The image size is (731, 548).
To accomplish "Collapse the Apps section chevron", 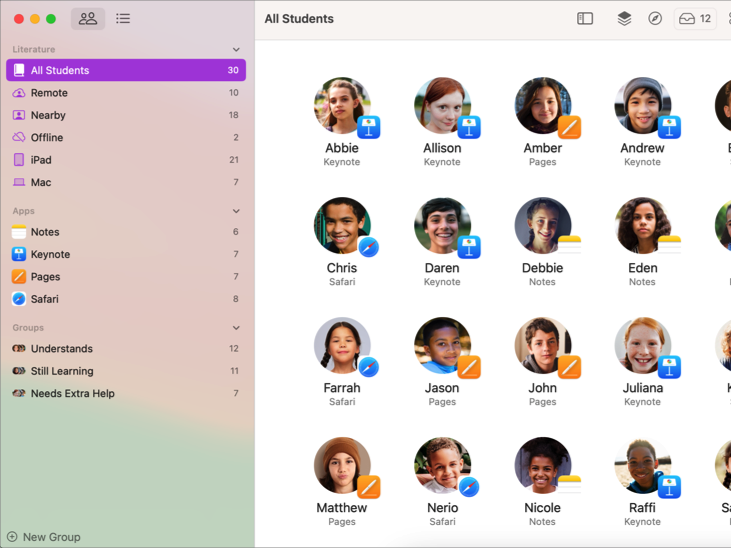I will point(236,211).
